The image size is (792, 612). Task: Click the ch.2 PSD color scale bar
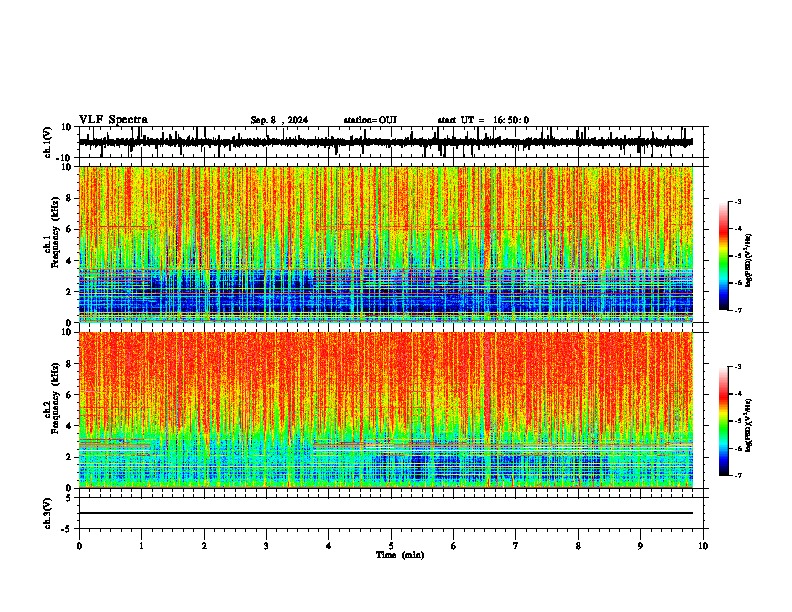coord(724,421)
